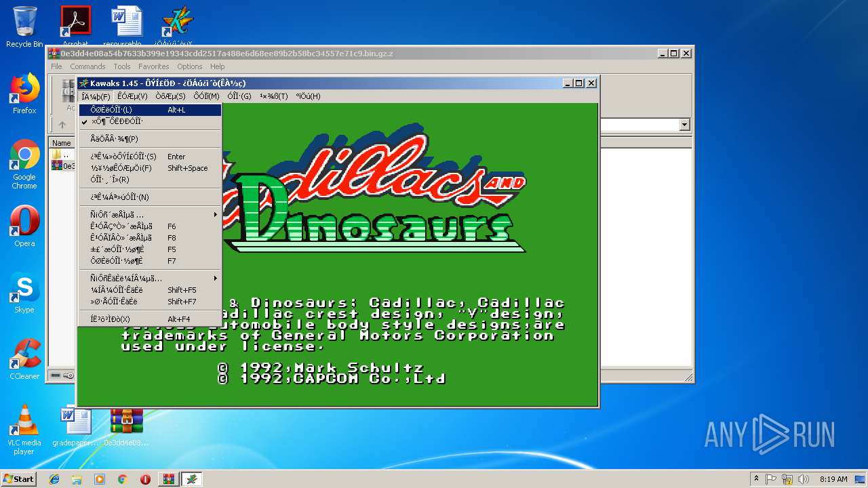Open the 0e3dd4e08 archive on desktop
This screenshot has height=488, width=868.
[127, 427]
